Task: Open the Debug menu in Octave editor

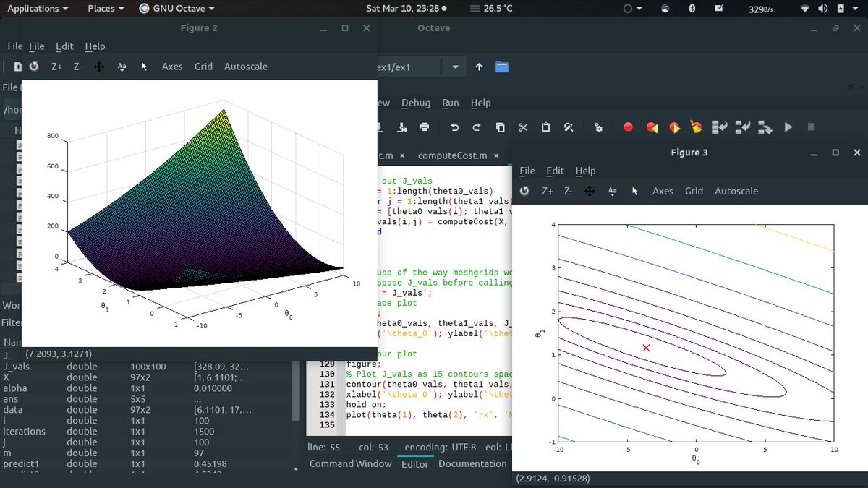Action: (416, 103)
